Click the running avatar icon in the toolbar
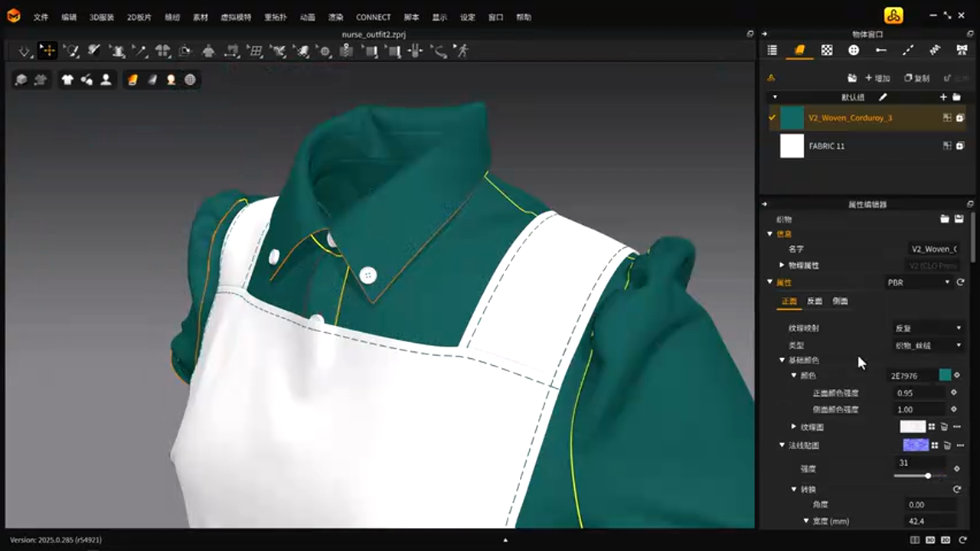This screenshot has width=980, height=551. [x=462, y=51]
